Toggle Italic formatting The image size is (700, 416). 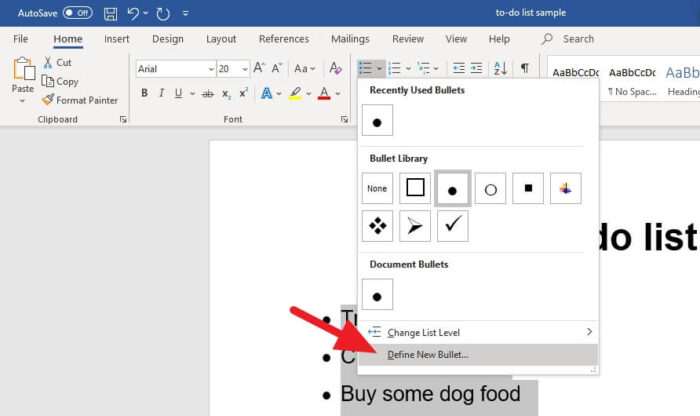tap(162, 93)
